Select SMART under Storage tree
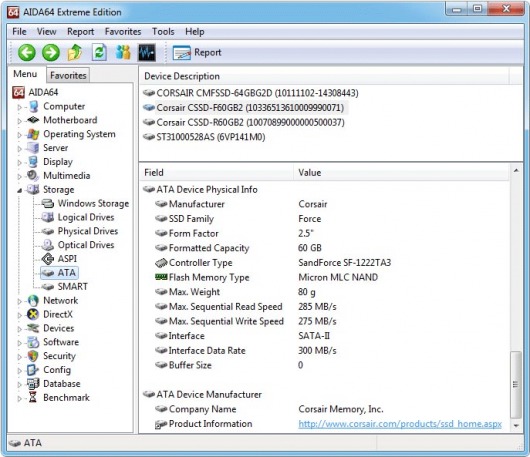This screenshot has width=530, height=457. (x=72, y=287)
